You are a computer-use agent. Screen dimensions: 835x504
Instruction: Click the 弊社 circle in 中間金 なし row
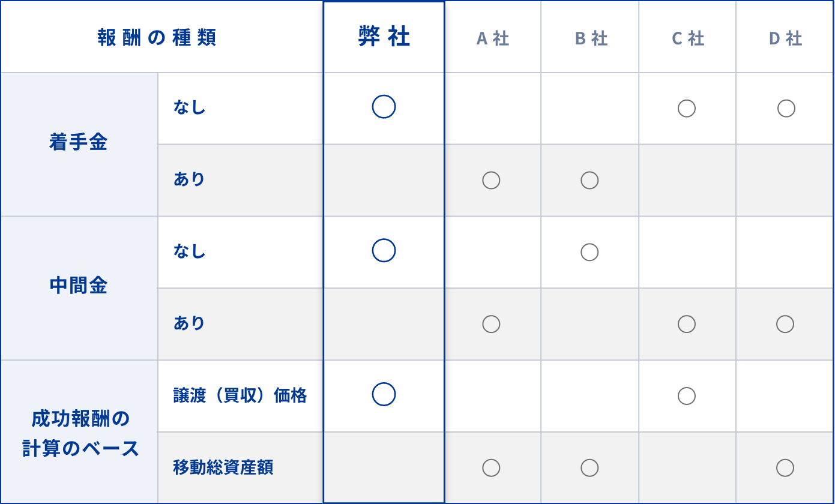pos(384,251)
